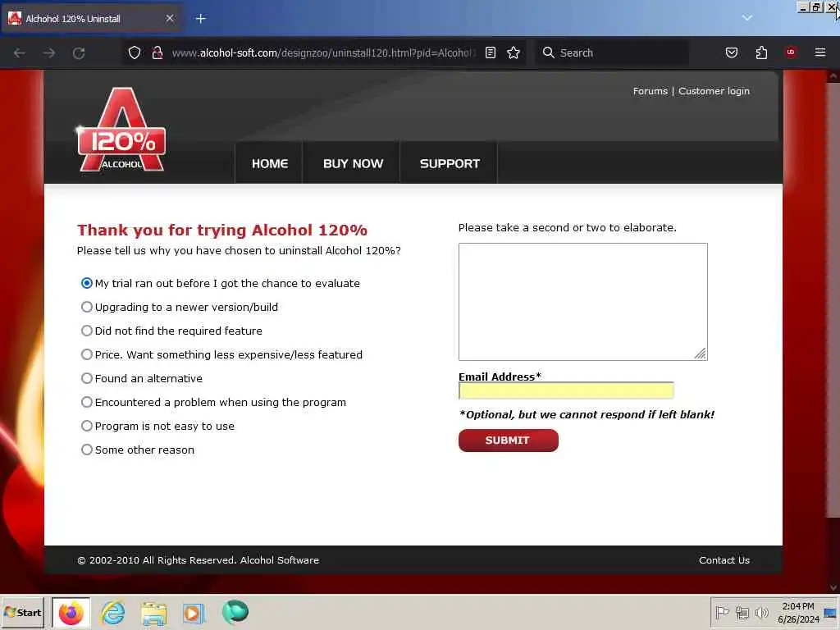Focus the Email Address field
This screenshot has height=630, width=840.
566,390
